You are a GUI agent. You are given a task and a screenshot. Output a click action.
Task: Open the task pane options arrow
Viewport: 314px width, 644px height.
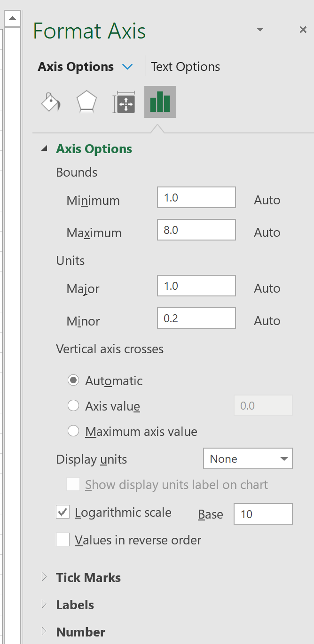pyautogui.click(x=260, y=30)
